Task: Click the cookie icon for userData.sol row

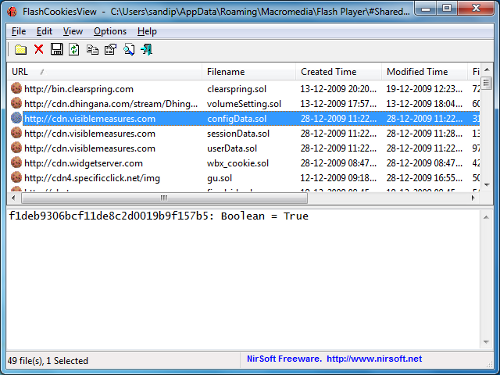Action: coord(16,148)
